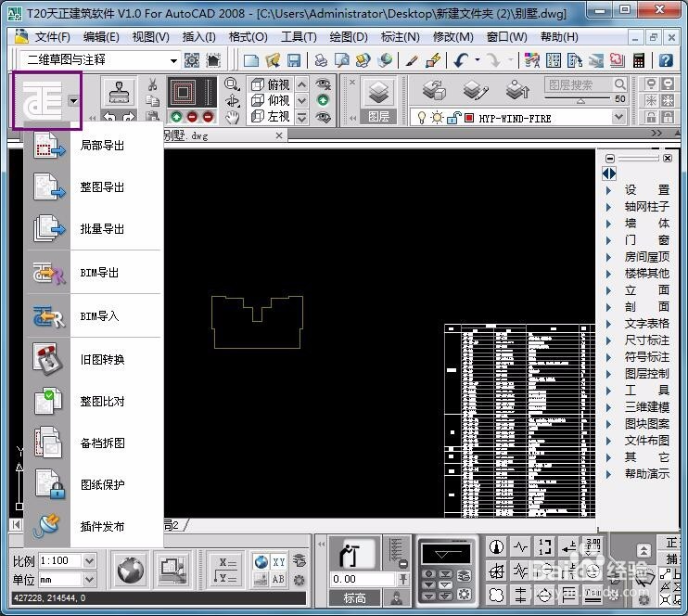Toggle the 正 ortho mode button
This screenshot has width=688, height=616.
coord(671,543)
